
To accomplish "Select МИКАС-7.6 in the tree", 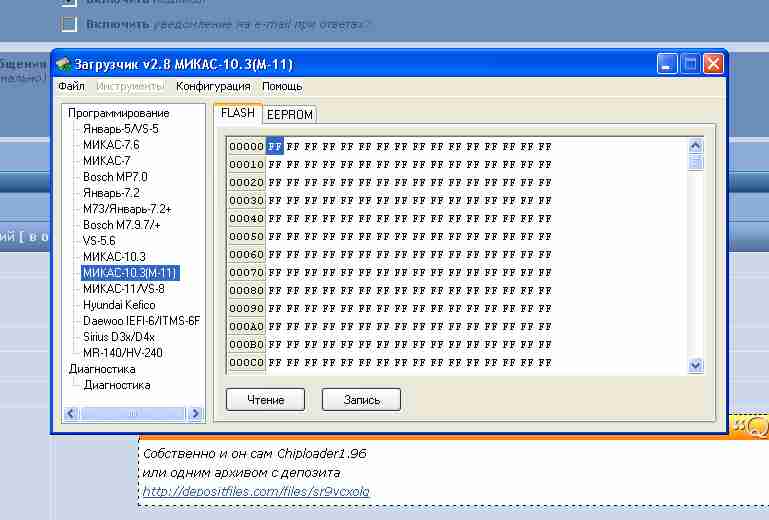I will (x=111, y=145).
